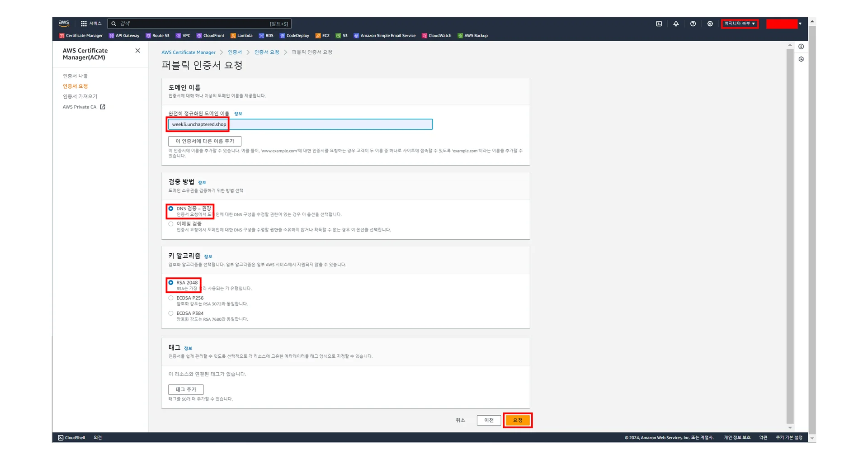This screenshot has height=460, width=868.
Task: Click the AWS logo home icon
Action: 64,23
